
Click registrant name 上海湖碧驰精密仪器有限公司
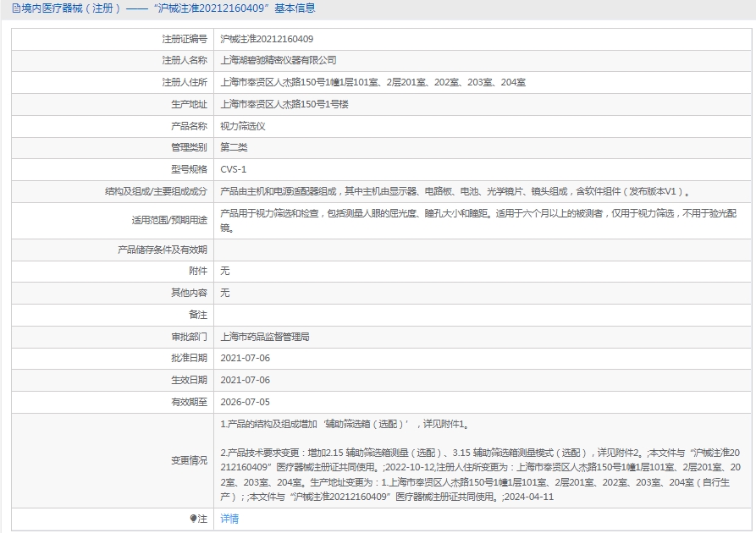pyautogui.click(x=278, y=61)
